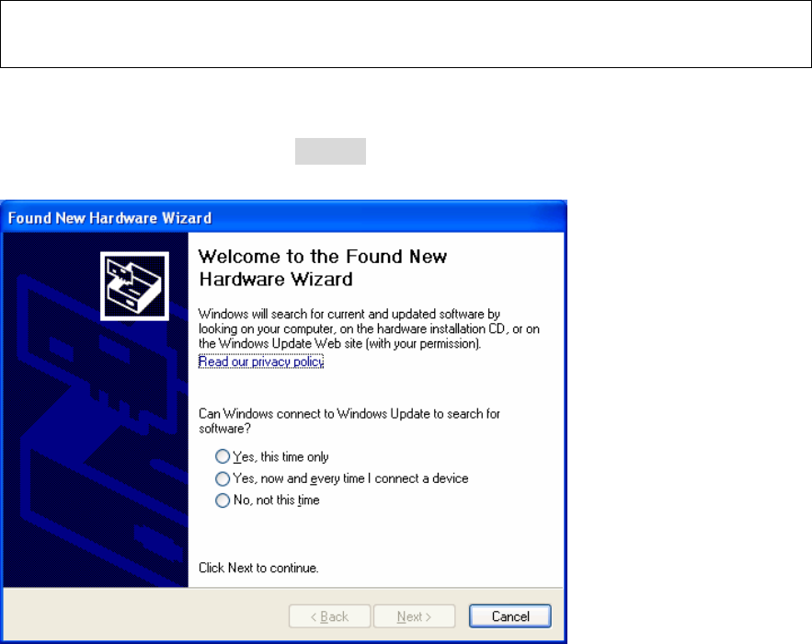Click the Cancel button
This screenshot has width=812, height=644.
[x=510, y=616]
